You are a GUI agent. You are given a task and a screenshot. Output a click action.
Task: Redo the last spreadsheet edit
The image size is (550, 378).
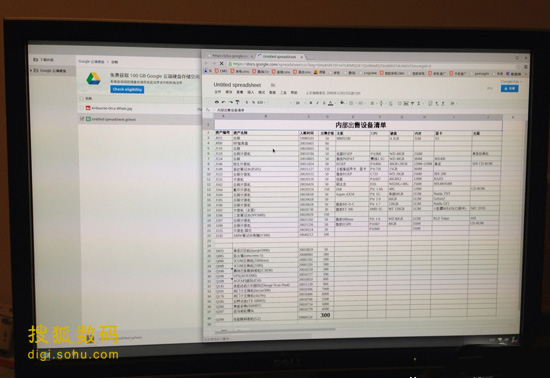tap(230, 102)
